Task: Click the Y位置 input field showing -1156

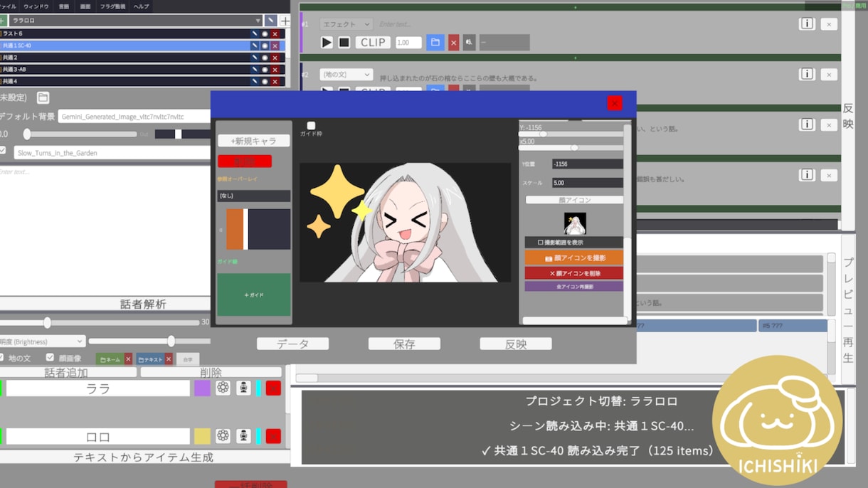Action: tap(588, 164)
